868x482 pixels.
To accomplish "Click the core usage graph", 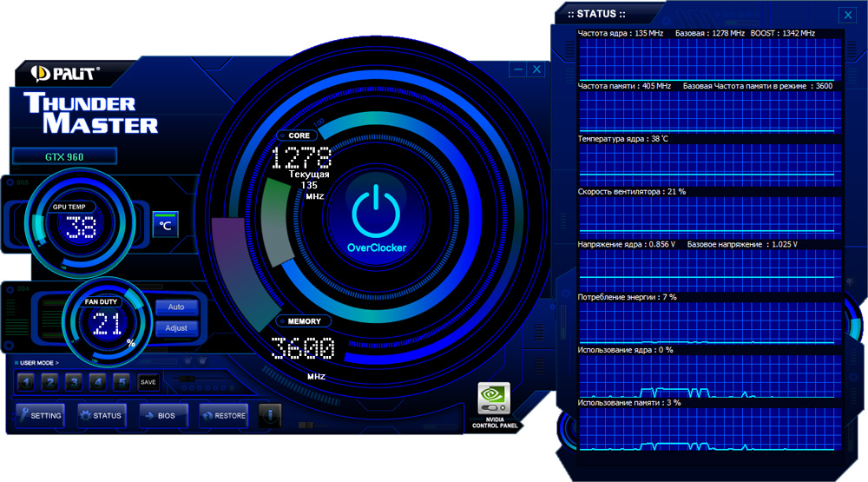I will click(710, 377).
